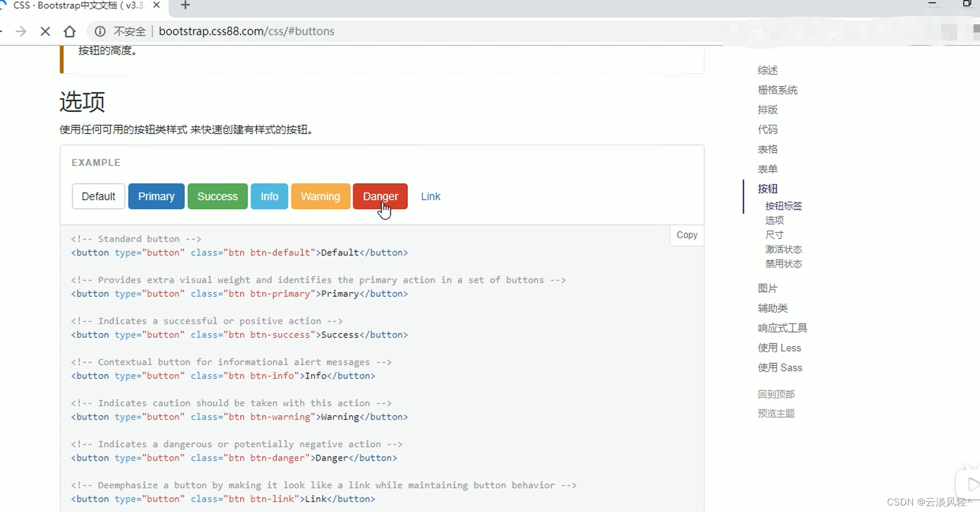Open 排版 in the side navigation
Screen dimensions: 980x512
pyautogui.click(x=767, y=110)
